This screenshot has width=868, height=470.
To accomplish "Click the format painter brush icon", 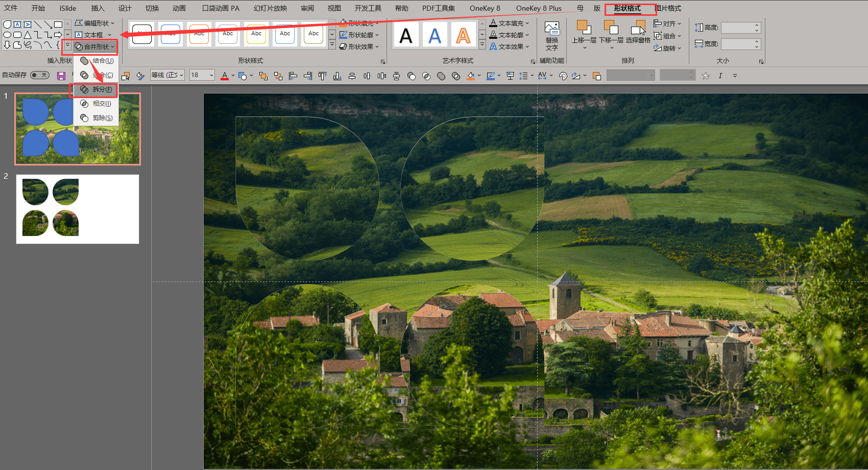I will (140, 76).
